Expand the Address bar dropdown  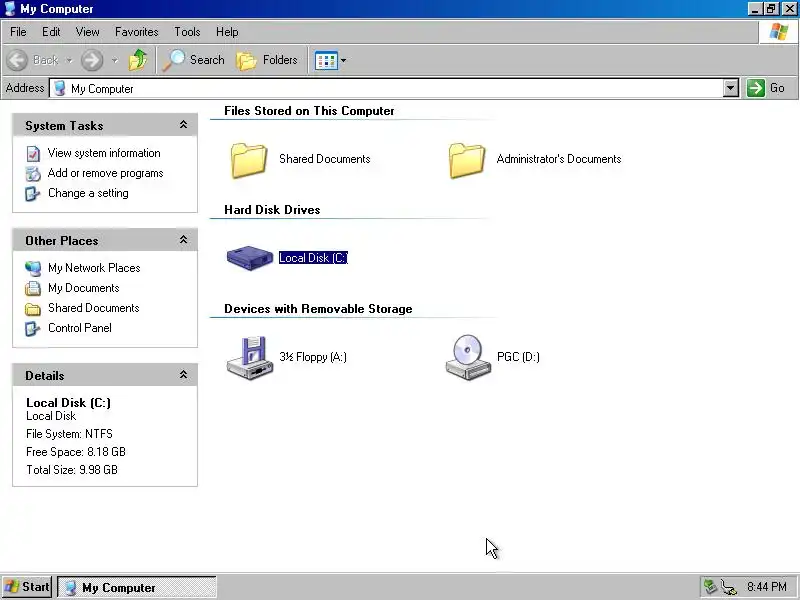coord(731,88)
